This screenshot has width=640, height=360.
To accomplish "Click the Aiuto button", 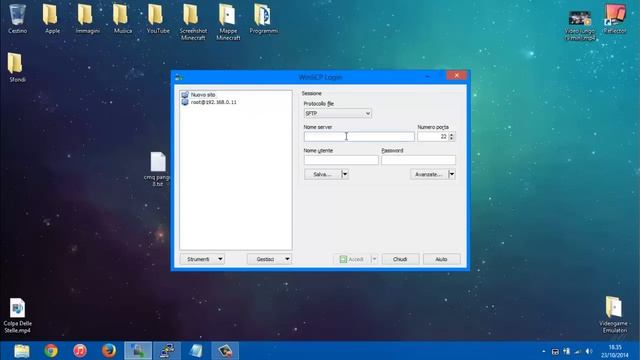I will 442,259.
